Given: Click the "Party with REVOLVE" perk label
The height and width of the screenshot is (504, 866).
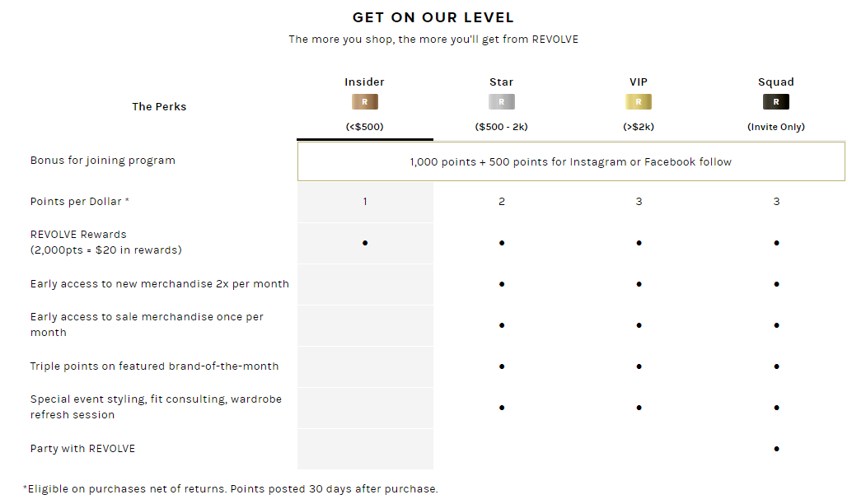Looking at the screenshot, I should [82, 449].
